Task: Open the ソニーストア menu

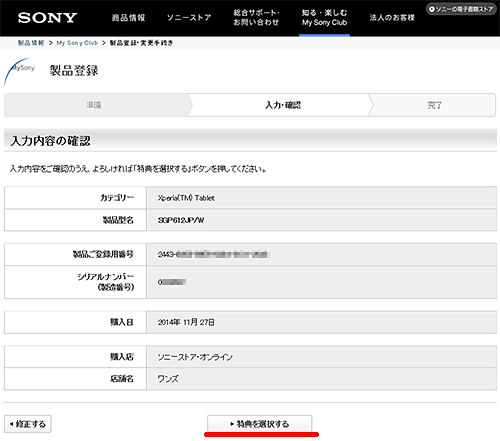Action: 189,18
